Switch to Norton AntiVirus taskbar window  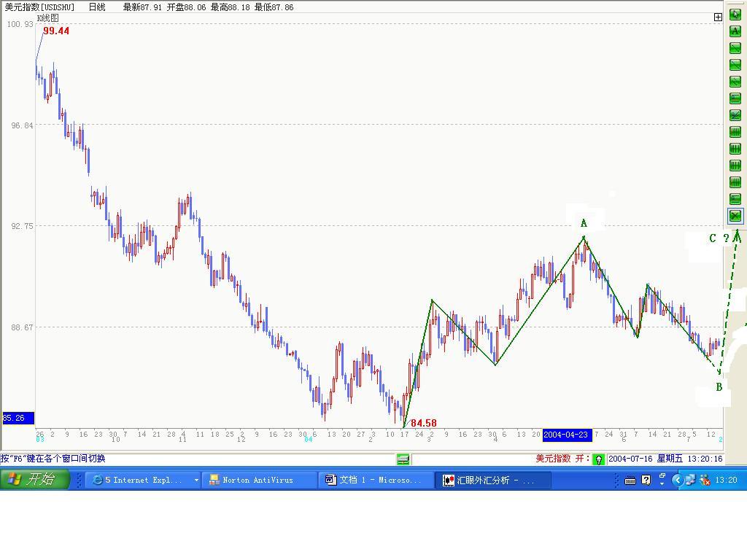[260, 480]
